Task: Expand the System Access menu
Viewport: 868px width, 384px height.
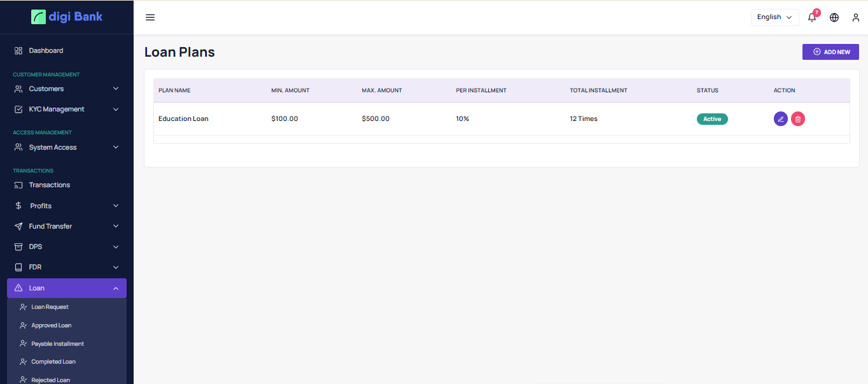Action: tap(67, 147)
